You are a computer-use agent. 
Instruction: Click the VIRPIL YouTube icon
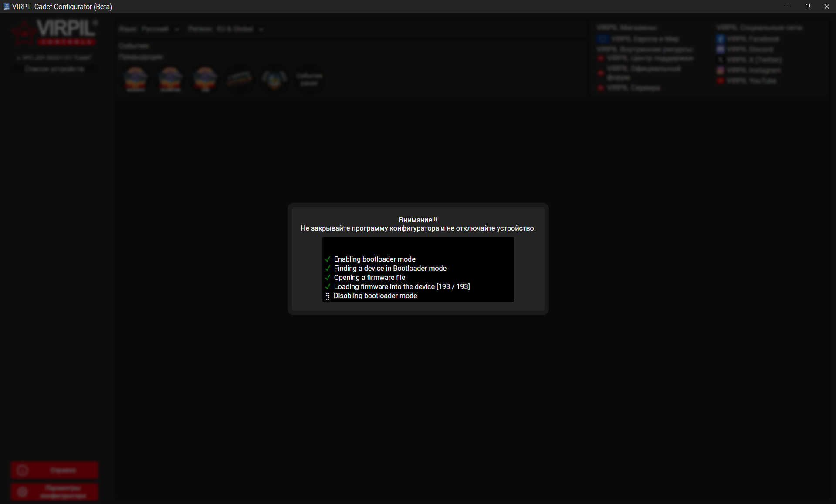[721, 81]
